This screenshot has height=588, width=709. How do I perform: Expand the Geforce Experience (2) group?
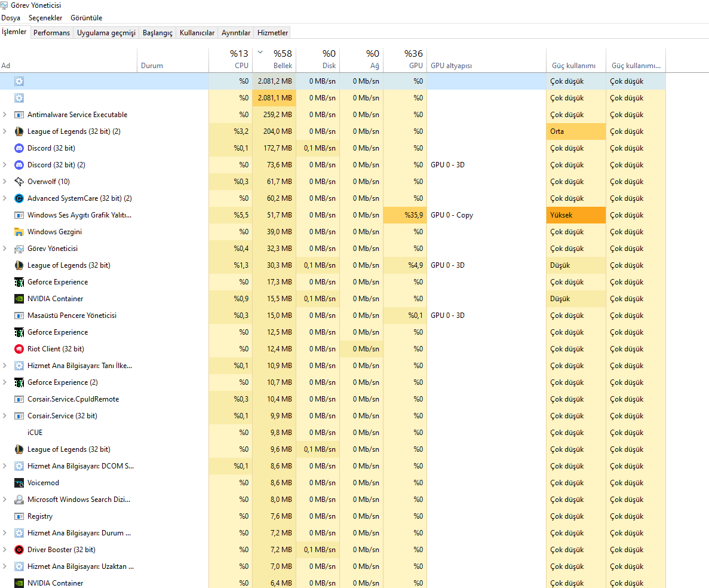click(5, 382)
